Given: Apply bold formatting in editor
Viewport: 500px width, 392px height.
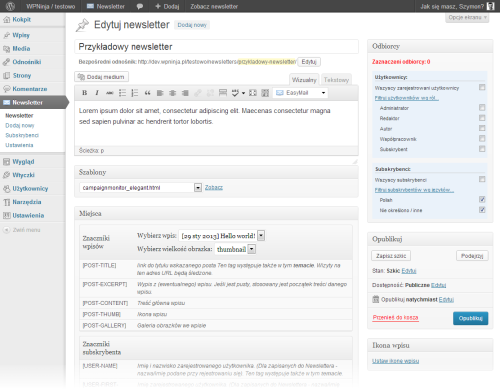Looking at the screenshot, I should (x=85, y=93).
